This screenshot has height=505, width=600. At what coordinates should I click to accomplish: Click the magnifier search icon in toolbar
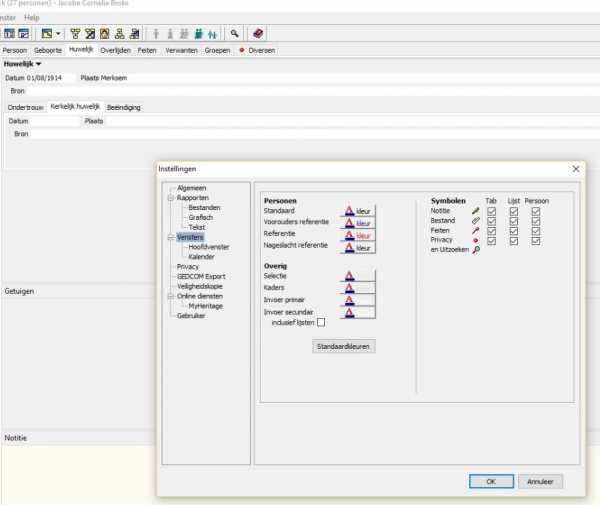point(235,33)
